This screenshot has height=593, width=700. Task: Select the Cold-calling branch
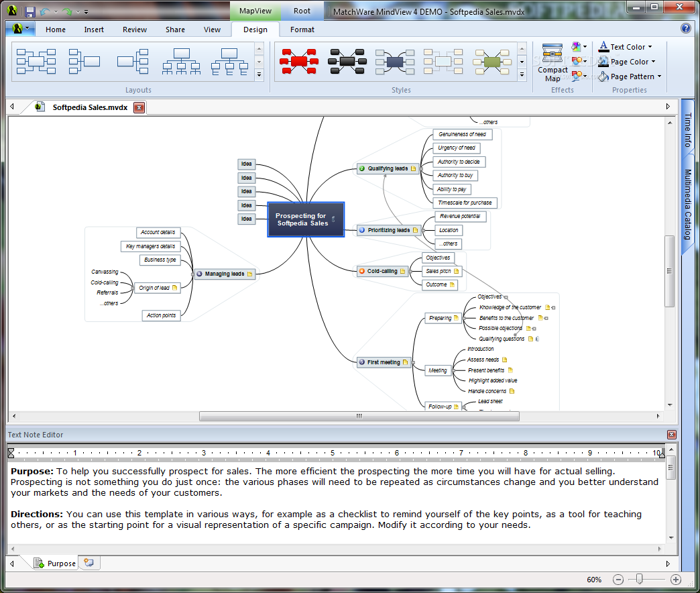[382, 271]
